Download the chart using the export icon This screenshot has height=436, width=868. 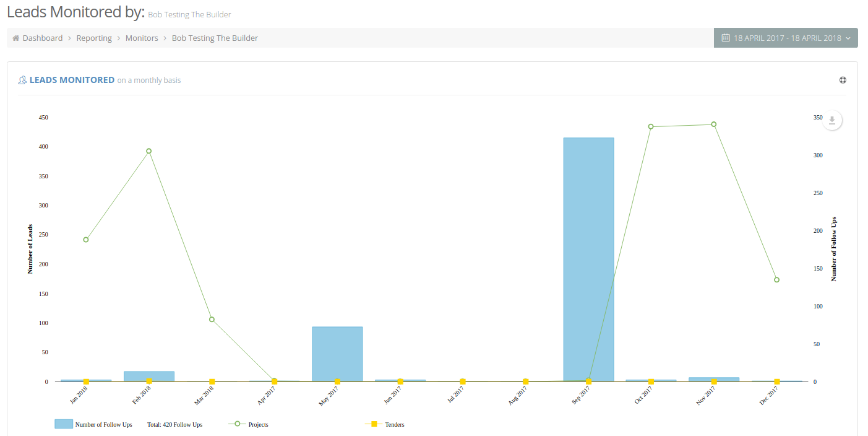832,121
